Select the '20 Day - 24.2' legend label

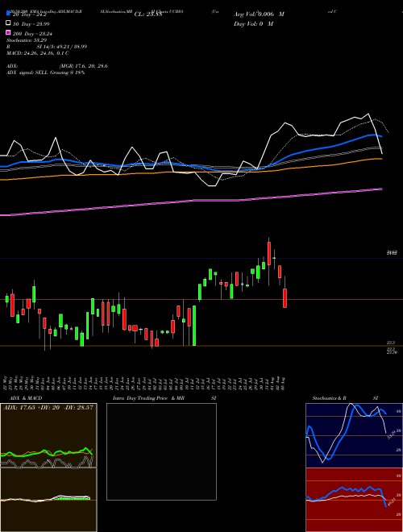click(x=30, y=15)
